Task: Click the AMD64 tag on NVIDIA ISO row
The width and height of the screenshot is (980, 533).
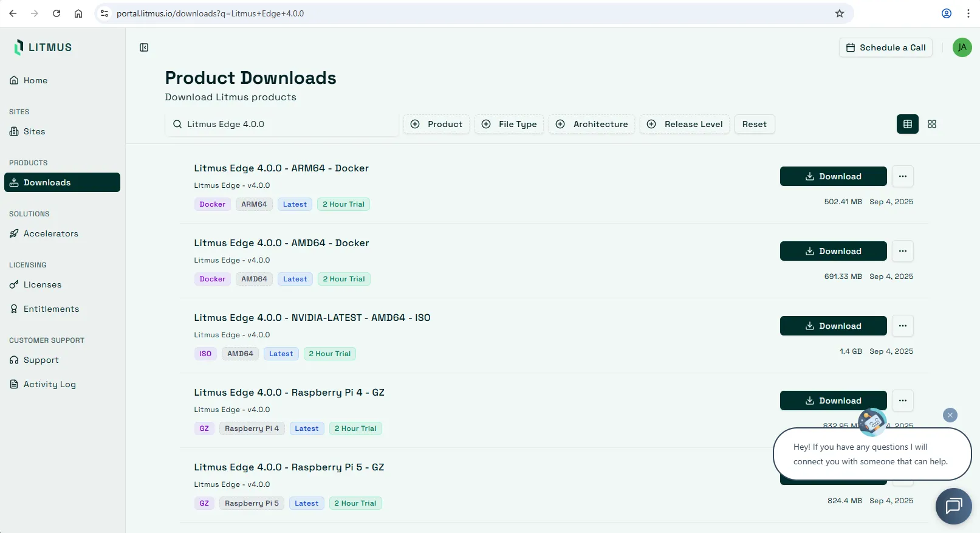Action: (240, 354)
